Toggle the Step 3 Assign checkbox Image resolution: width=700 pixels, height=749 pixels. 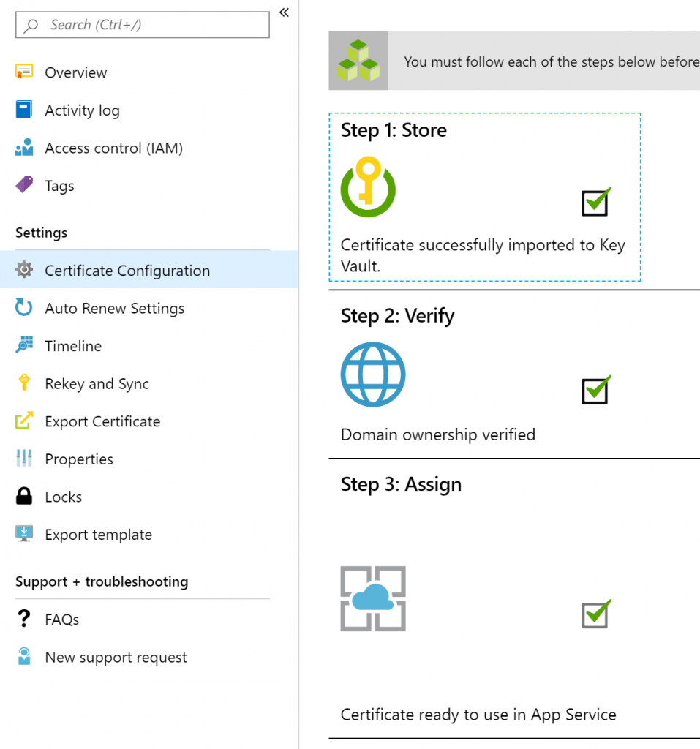[x=596, y=614]
